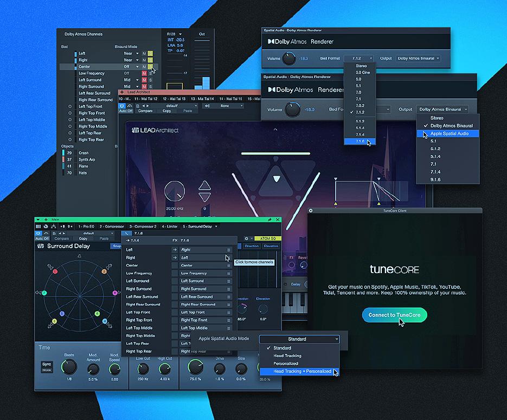Toggle Auto: Off in Lead Architect header
Screen dimensions: 507x420
tap(125, 111)
